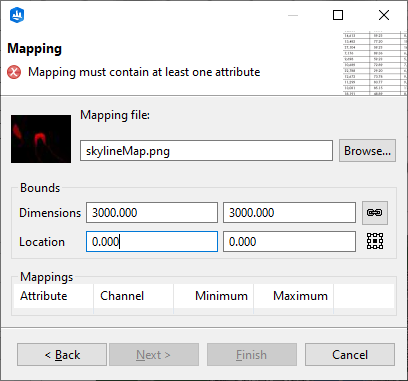The height and width of the screenshot is (381, 408).
Task: Toggle the link dimensions aspect ratio button
Action: (375, 213)
